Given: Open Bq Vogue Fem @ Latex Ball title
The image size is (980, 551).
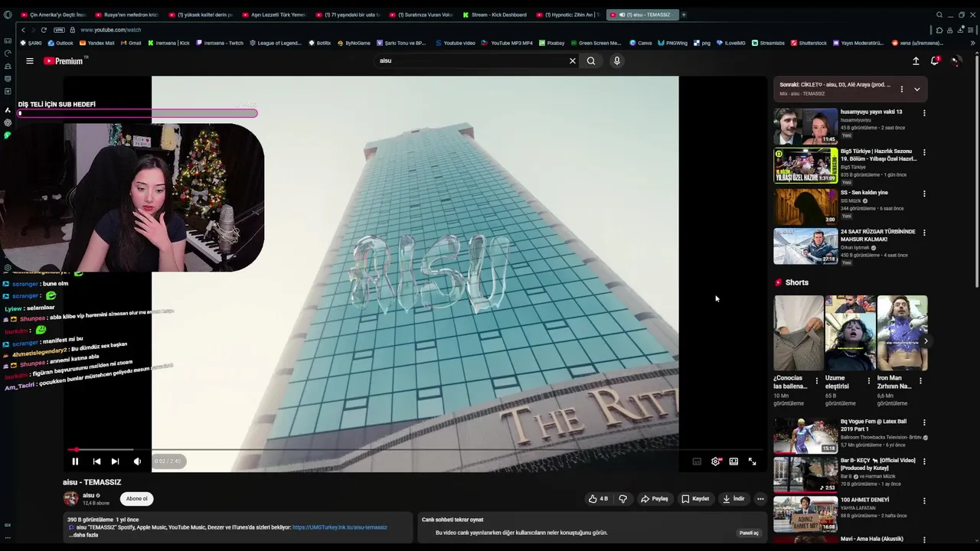Looking at the screenshot, I should 874,425.
